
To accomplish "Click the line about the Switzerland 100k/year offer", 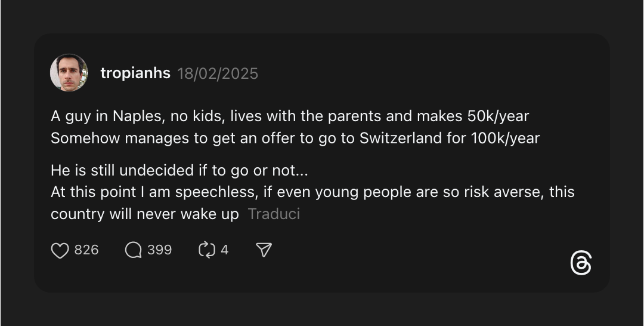I will tap(295, 138).
